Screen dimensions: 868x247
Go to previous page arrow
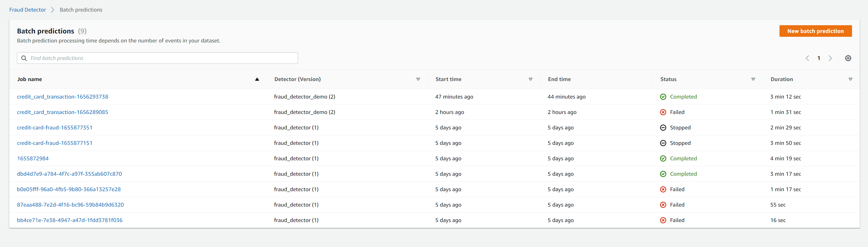pyautogui.click(x=807, y=58)
